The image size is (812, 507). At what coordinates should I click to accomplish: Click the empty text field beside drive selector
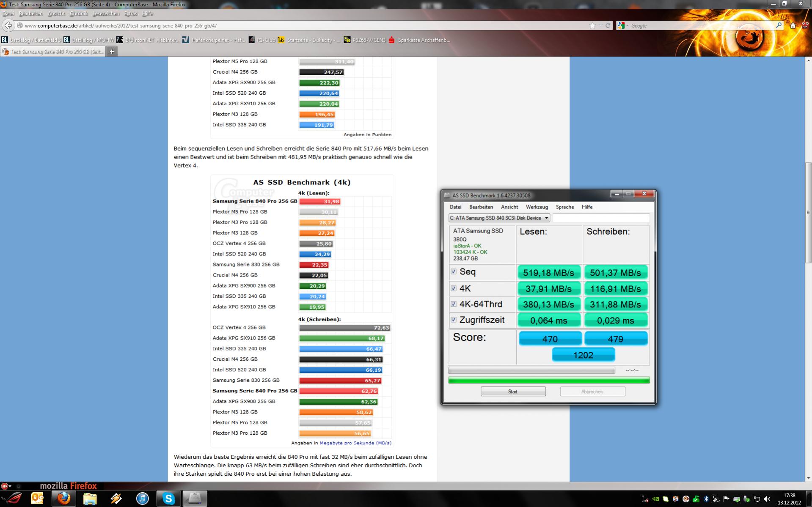pos(601,218)
